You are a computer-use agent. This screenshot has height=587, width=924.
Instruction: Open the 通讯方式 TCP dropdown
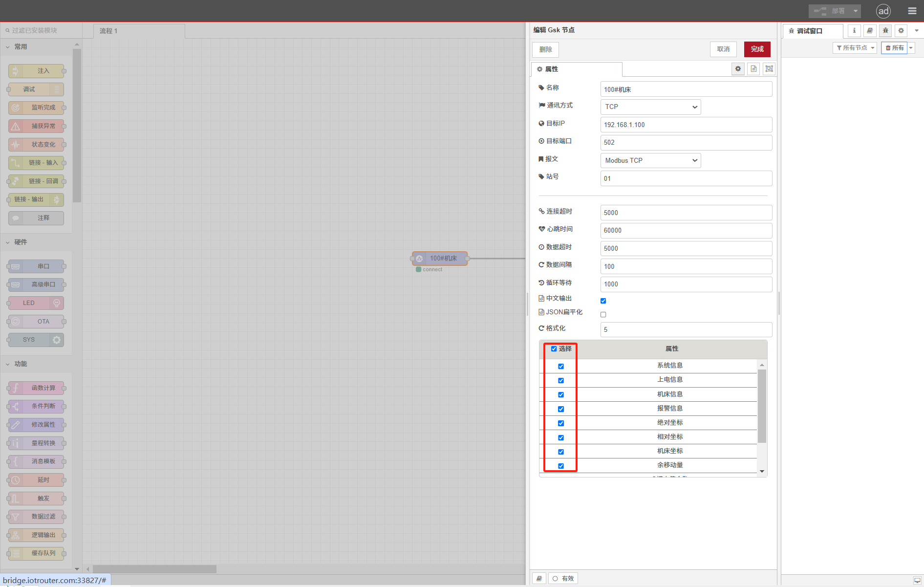pos(650,107)
